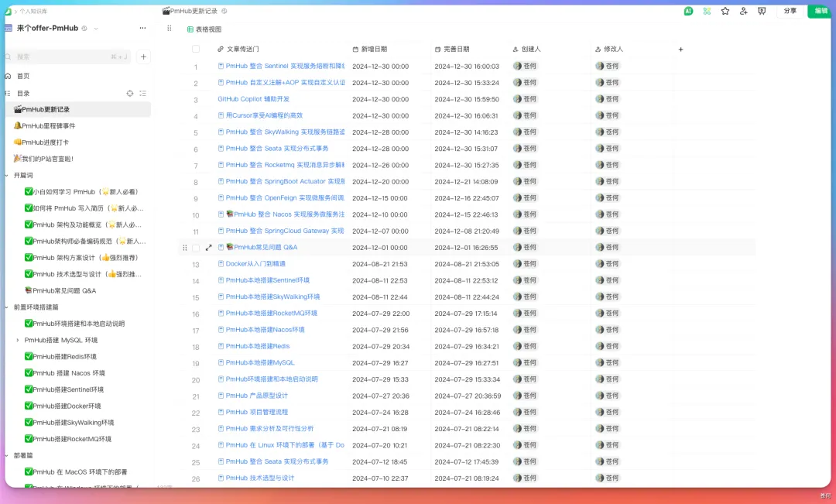The image size is (836, 504).
Task: Open the GitHub Copilot 辅助开发 link
Action: (253, 99)
